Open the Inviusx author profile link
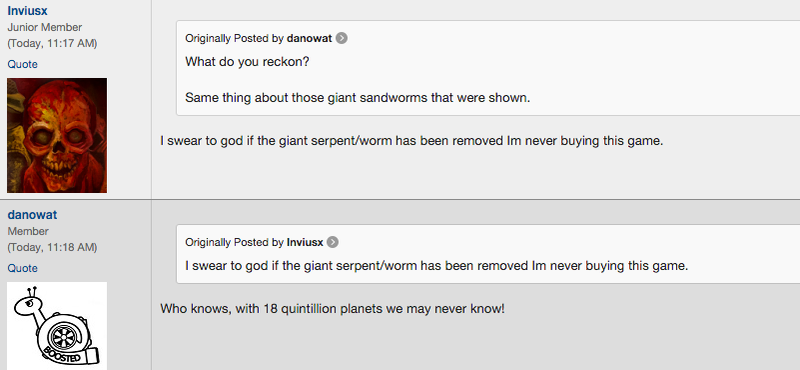Viewport: 800px width, 370px height. click(28, 11)
